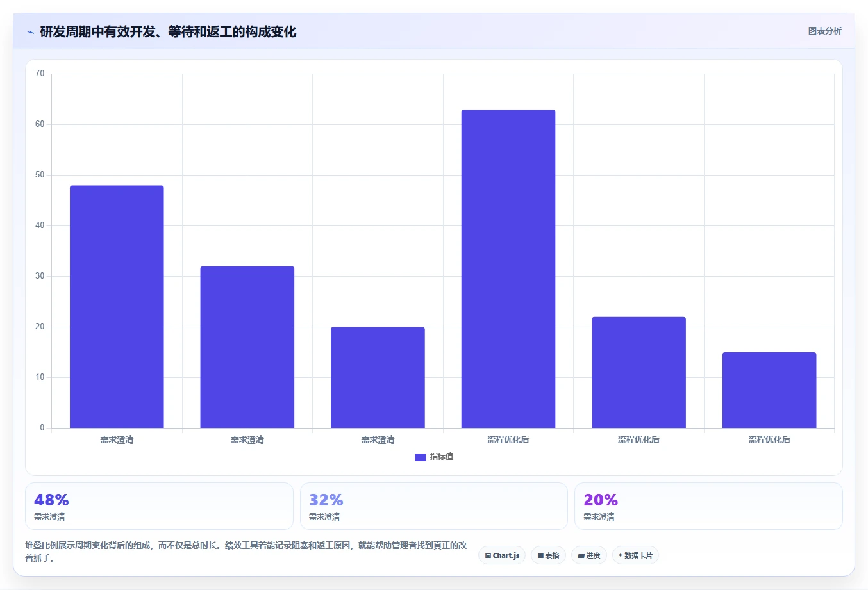Click the y-axis label 50
This screenshot has width=868, height=590.
coord(40,175)
